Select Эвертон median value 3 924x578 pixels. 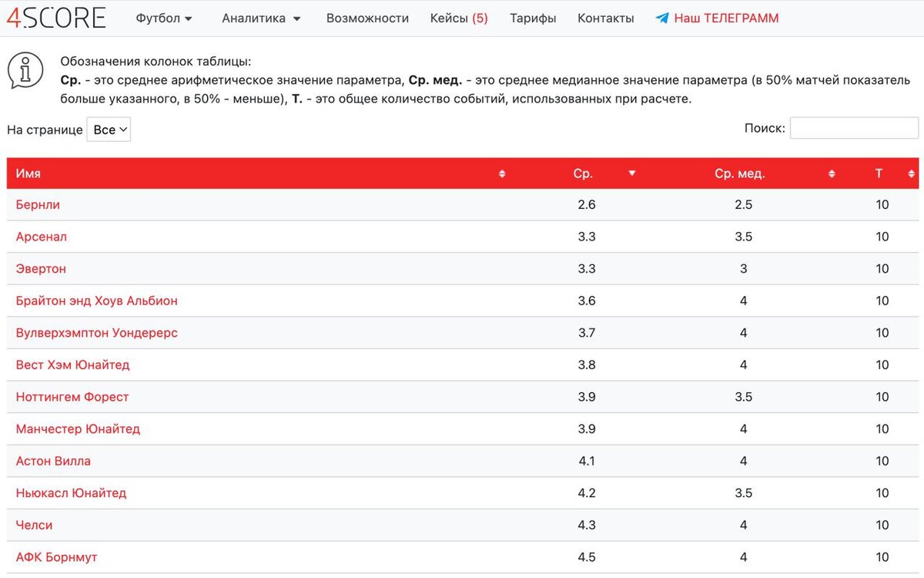743,269
